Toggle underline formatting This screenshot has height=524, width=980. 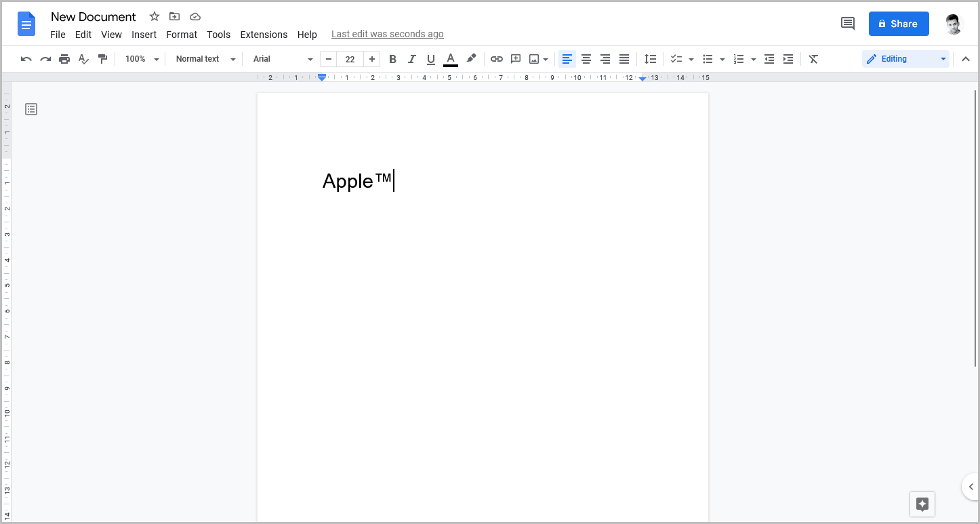pyautogui.click(x=430, y=59)
